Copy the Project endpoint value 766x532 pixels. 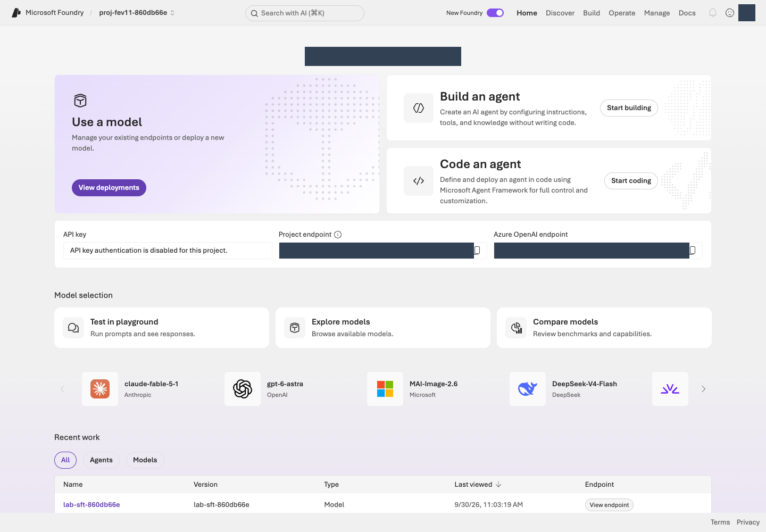coord(477,251)
